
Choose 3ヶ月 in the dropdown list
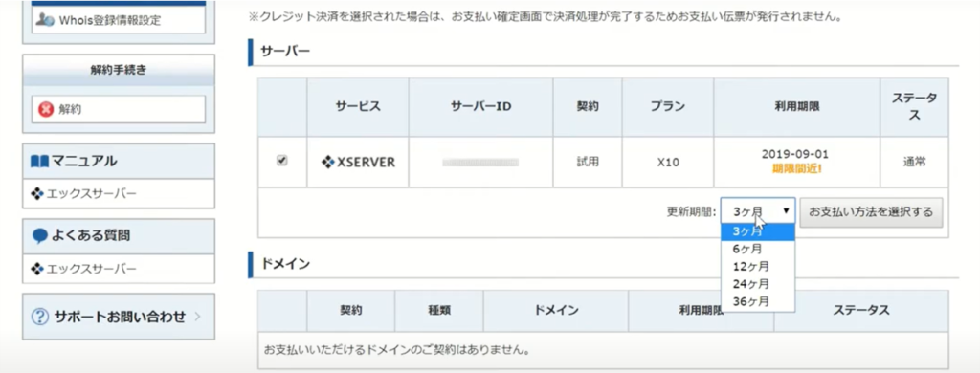[758, 231]
